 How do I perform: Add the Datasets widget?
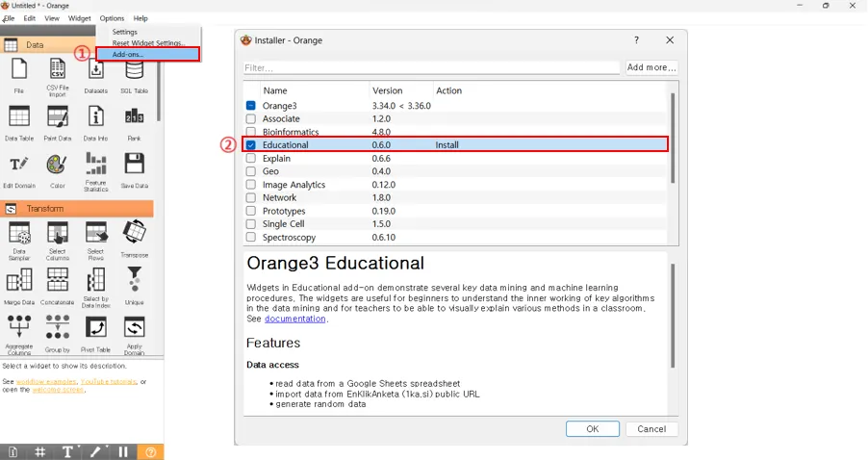96,76
